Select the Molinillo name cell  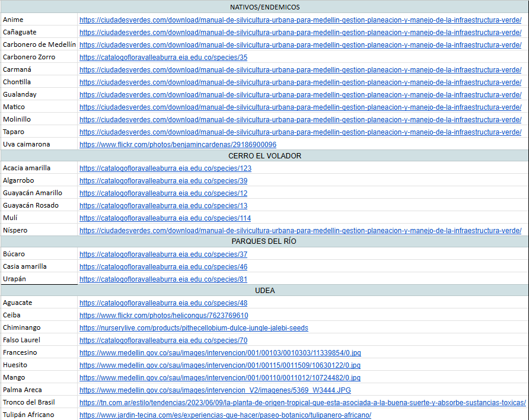point(39,119)
